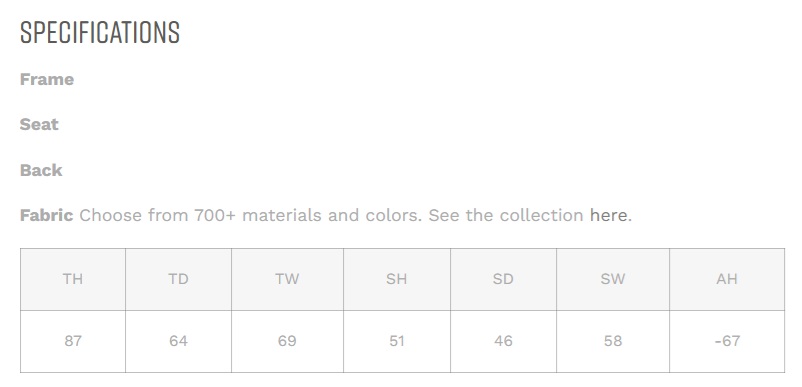Click the Fabric label text

(47, 215)
